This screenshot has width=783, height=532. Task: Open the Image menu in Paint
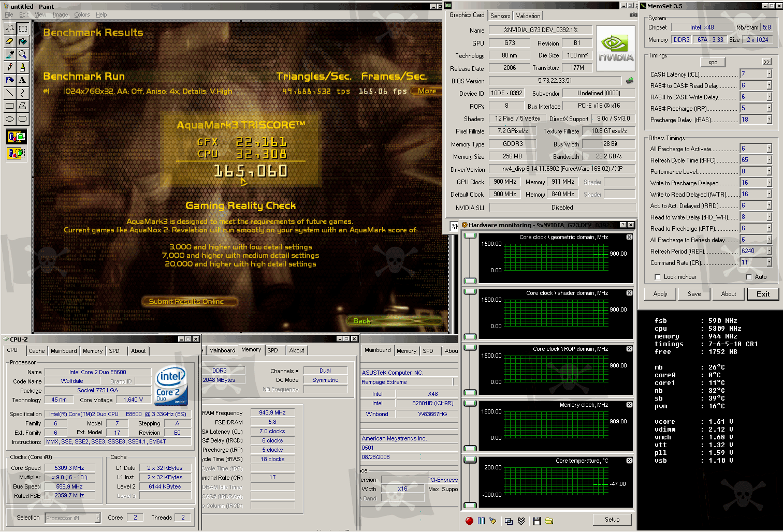click(x=60, y=14)
